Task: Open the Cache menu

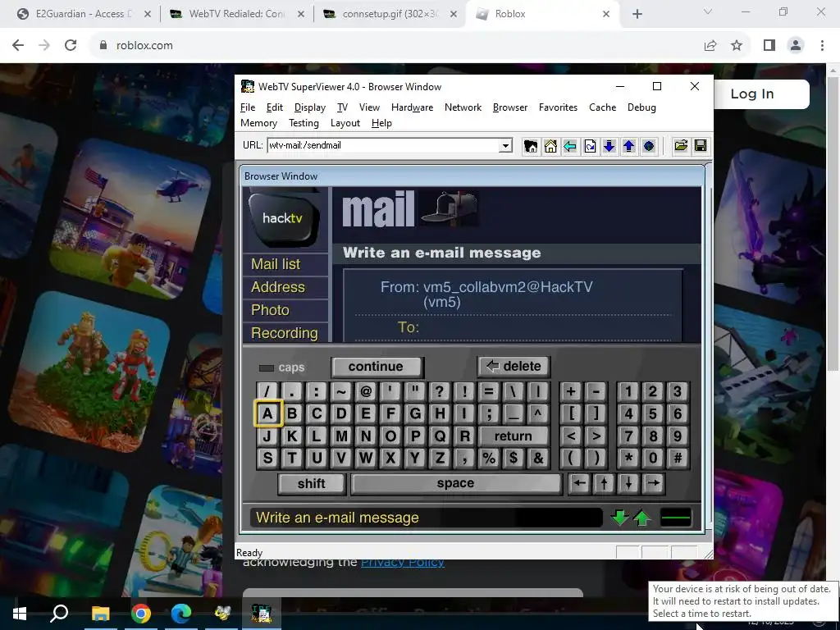Action: 602,107
